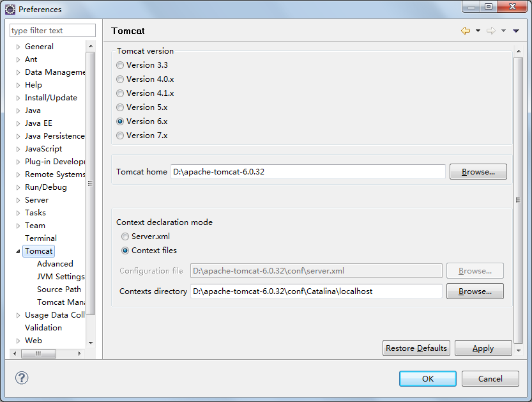This screenshot has width=532, height=402.
Task: Expand the General tree node
Action: pyautogui.click(x=19, y=47)
